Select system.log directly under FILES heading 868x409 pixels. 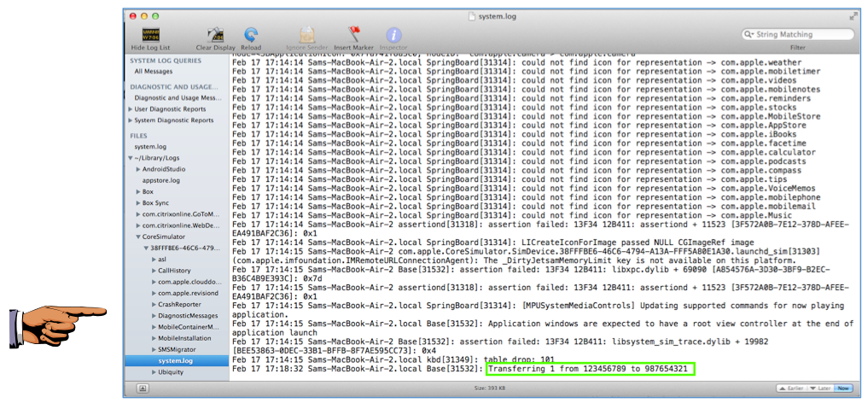point(150,147)
